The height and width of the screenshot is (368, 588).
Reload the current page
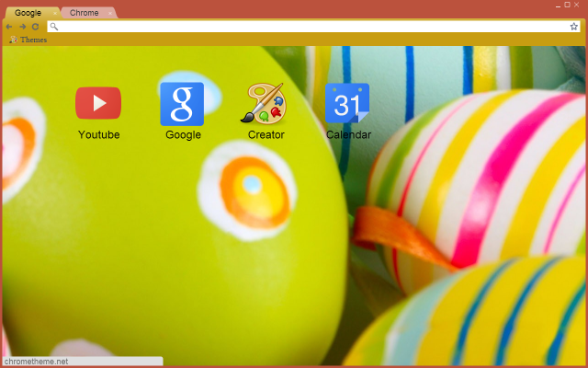click(x=36, y=27)
